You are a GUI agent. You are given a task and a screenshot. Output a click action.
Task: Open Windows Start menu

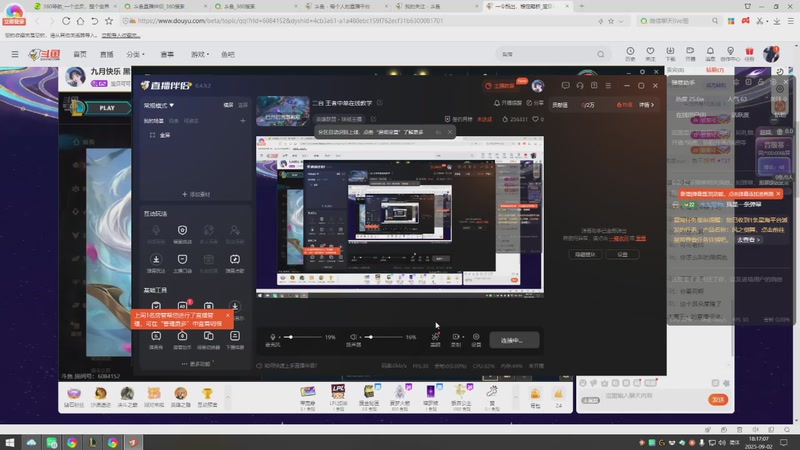click(10, 442)
